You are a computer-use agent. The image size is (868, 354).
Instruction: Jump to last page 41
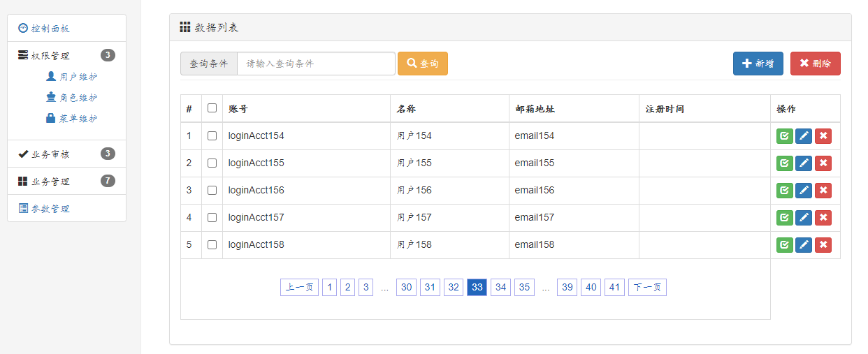(x=614, y=287)
